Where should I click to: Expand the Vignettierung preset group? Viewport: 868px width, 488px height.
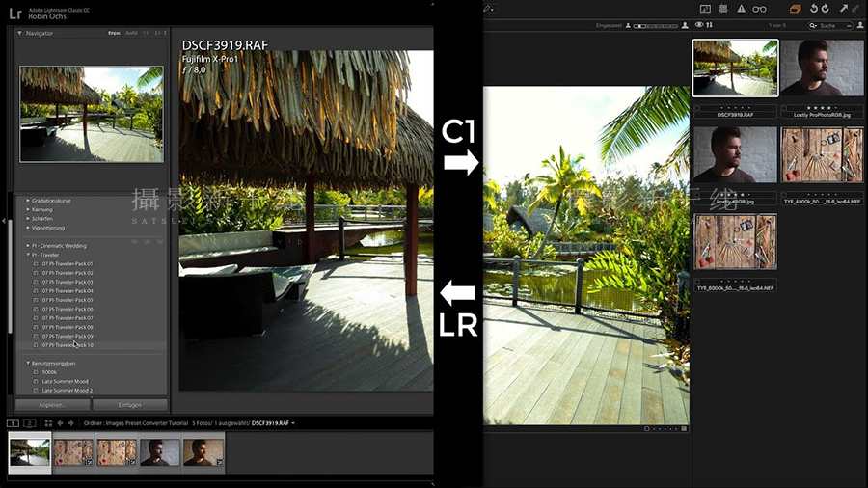click(x=28, y=228)
